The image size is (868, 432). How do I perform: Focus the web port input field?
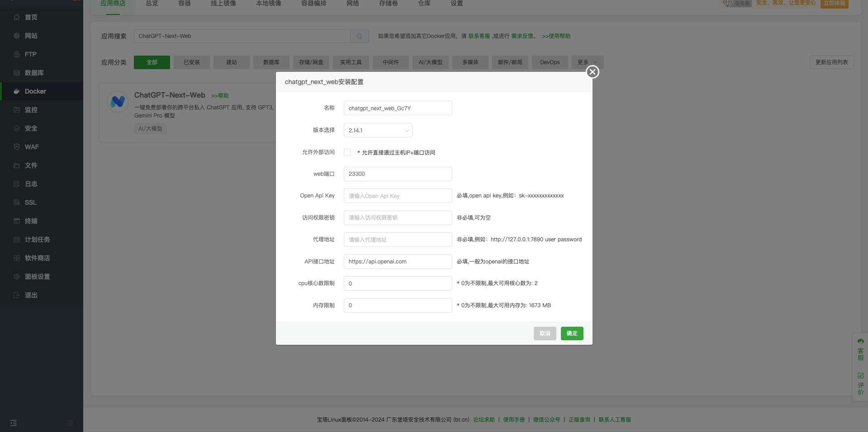[x=398, y=174]
